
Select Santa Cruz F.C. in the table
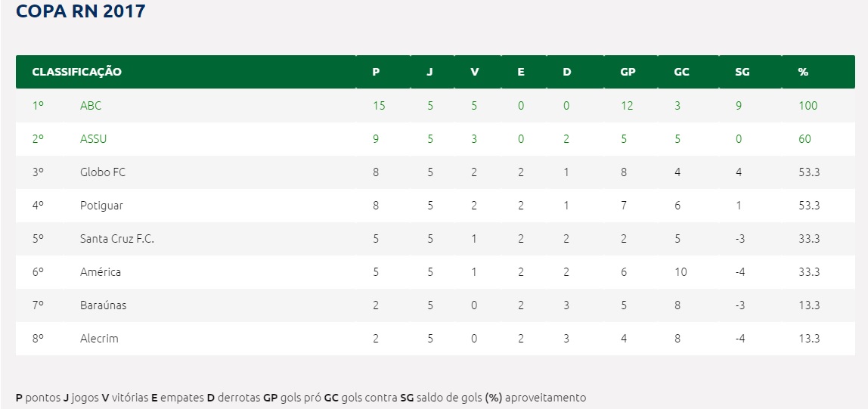click(x=117, y=239)
